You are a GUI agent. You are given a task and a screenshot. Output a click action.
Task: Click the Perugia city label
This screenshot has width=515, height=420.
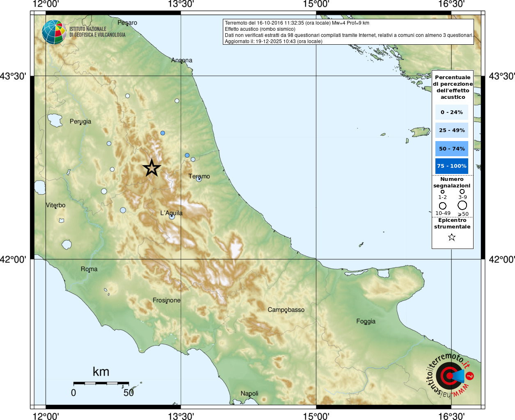pos(80,121)
